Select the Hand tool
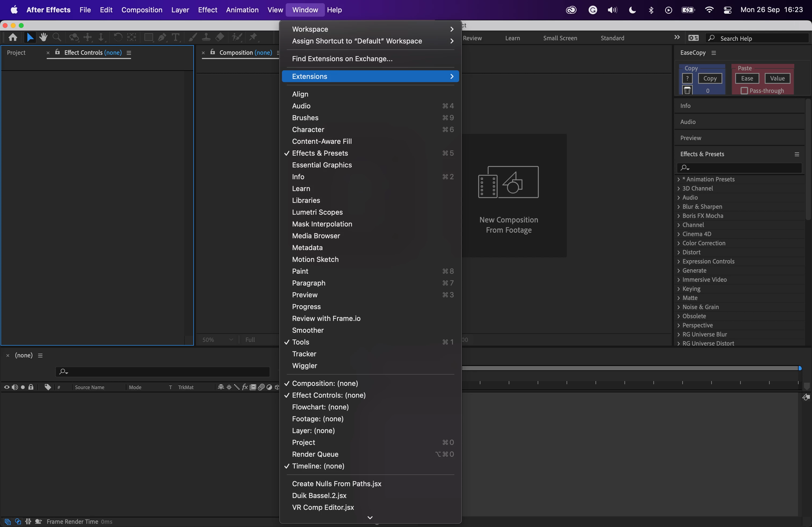Image resolution: width=812 pixels, height=527 pixels. click(x=43, y=38)
